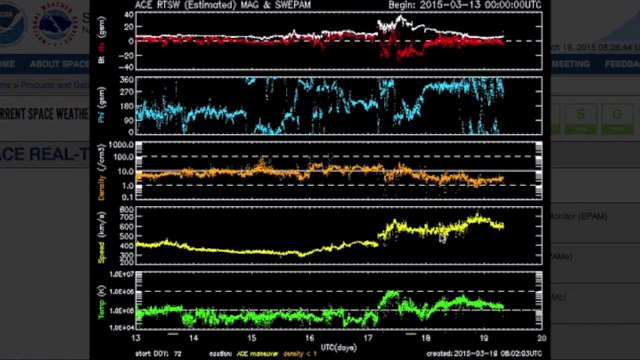Click the start DOY: 72 label
640x360 pixels.
158,354
